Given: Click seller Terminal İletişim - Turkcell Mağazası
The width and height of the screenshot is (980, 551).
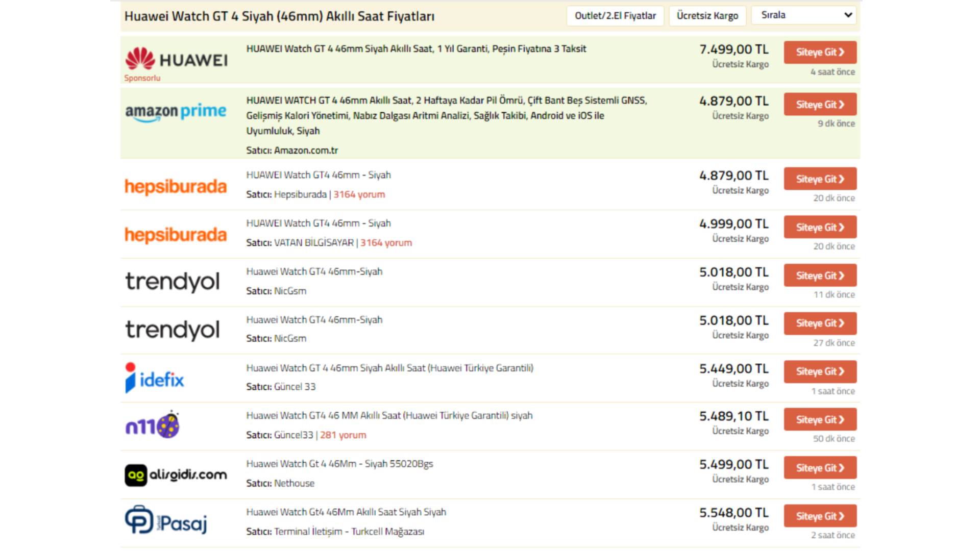Looking at the screenshot, I should click(349, 532).
